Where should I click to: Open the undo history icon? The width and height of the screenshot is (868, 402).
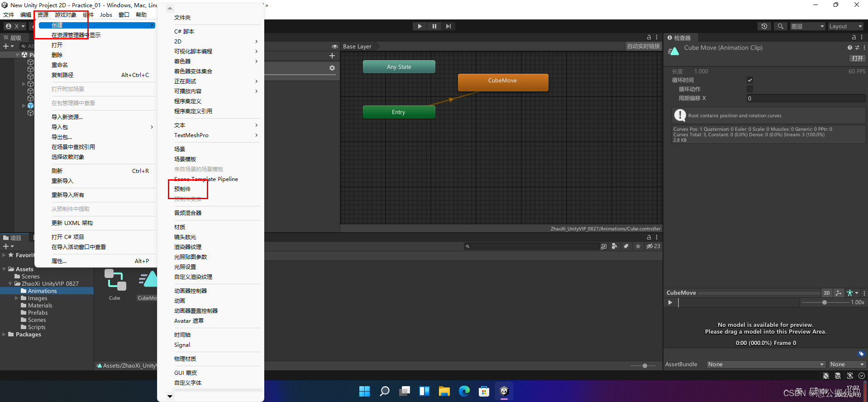764,26
